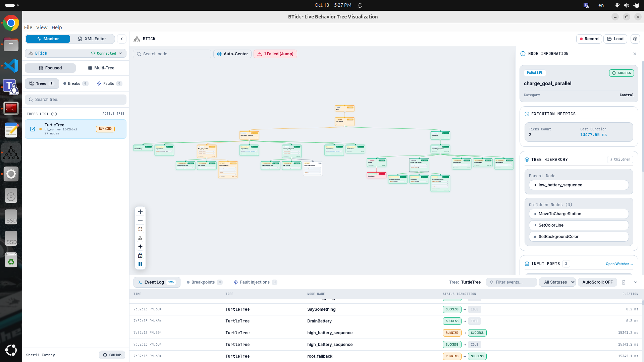The height and width of the screenshot is (362, 644).
Task: Start recording with the Record button
Action: pos(589,39)
